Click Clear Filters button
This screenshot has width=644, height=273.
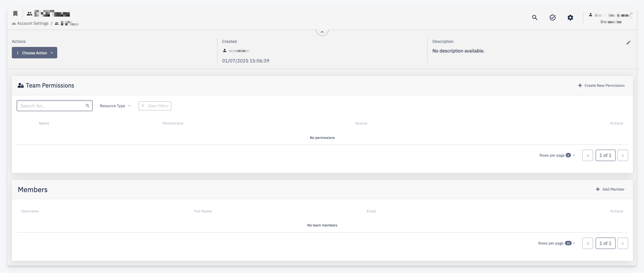(x=155, y=106)
